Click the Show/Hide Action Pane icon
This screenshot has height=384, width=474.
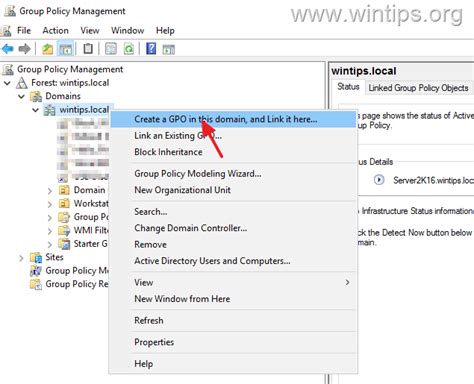point(169,49)
